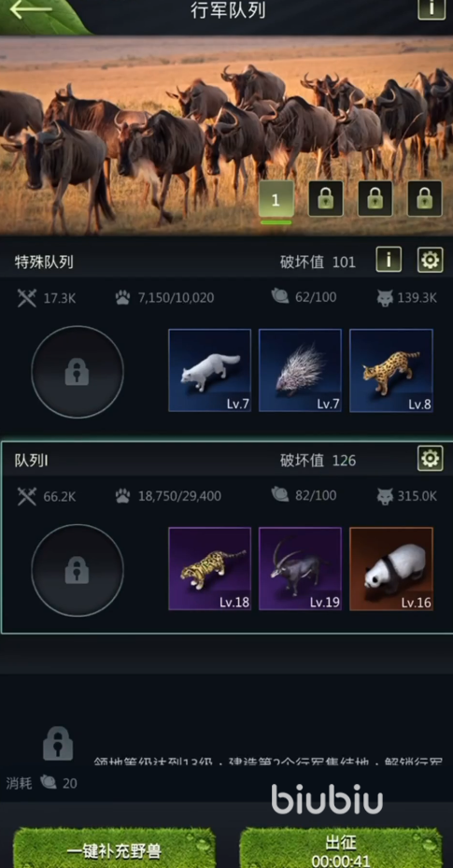This screenshot has height=868, width=453.
Task: Open the top-right info icon
Action: (x=432, y=7)
